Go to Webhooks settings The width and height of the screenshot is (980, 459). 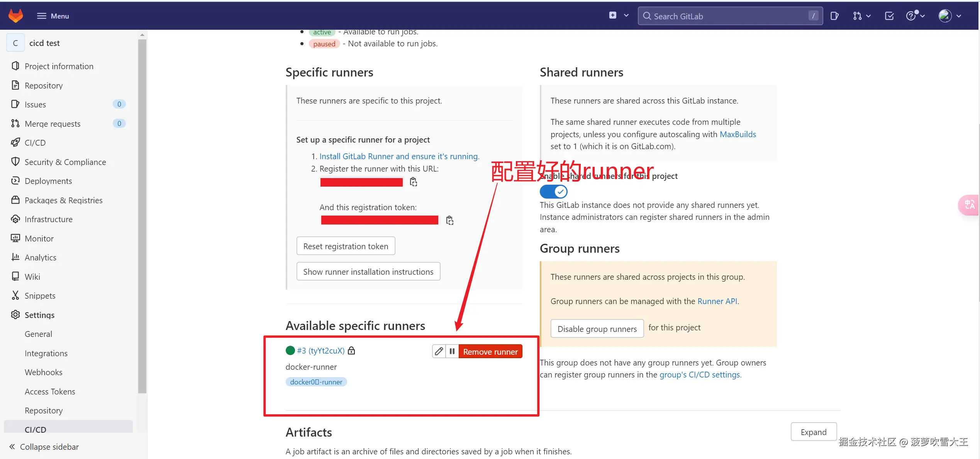[43, 372]
